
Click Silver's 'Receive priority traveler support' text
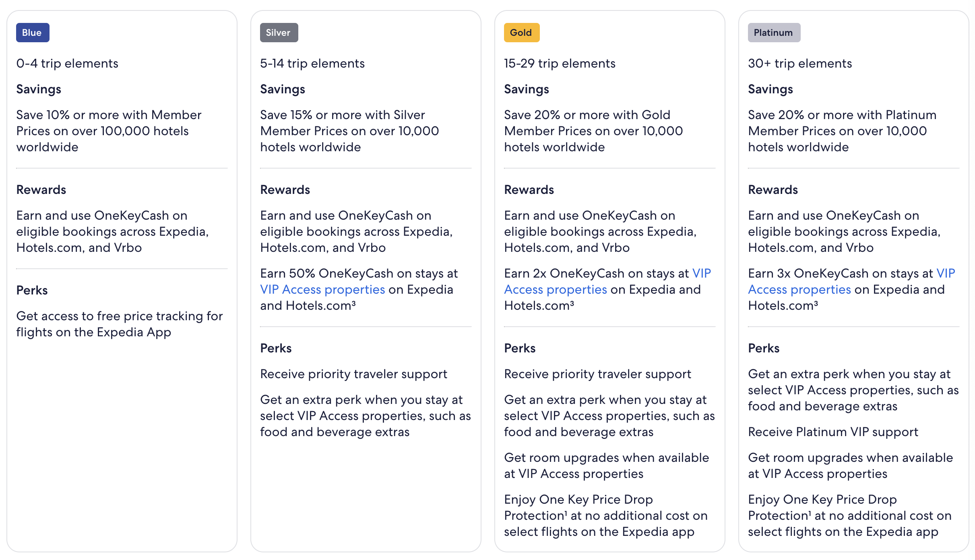tap(353, 374)
